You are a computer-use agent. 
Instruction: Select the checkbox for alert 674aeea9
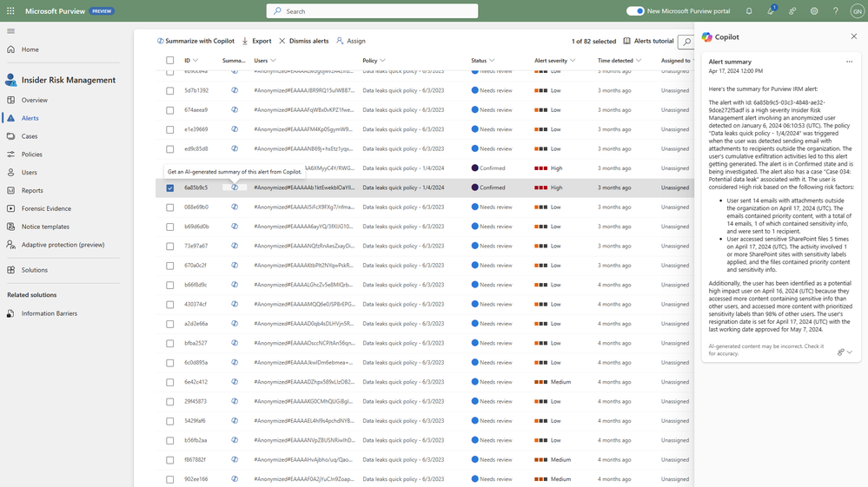pyautogui.click(x=170, y=110)
